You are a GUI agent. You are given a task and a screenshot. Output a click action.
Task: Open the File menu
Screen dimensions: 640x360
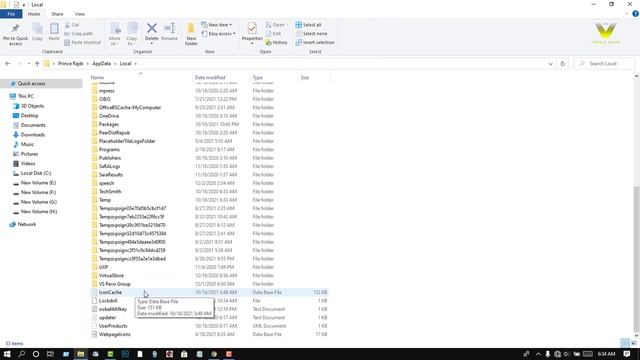coord(11,14)
